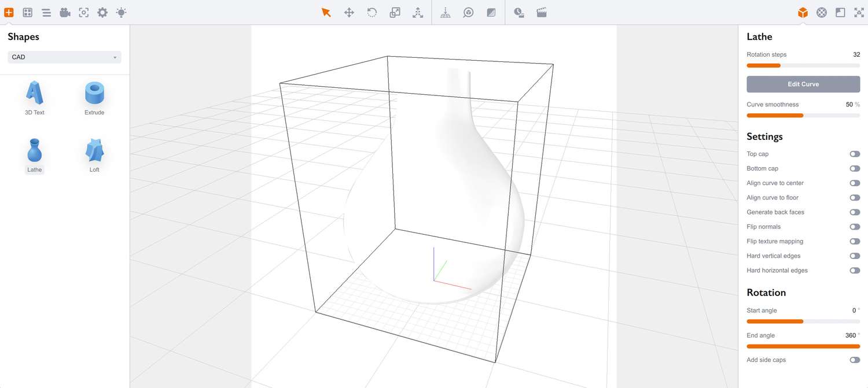
Task: Click the Lathe panel heading
Action: tap(759, 36)
